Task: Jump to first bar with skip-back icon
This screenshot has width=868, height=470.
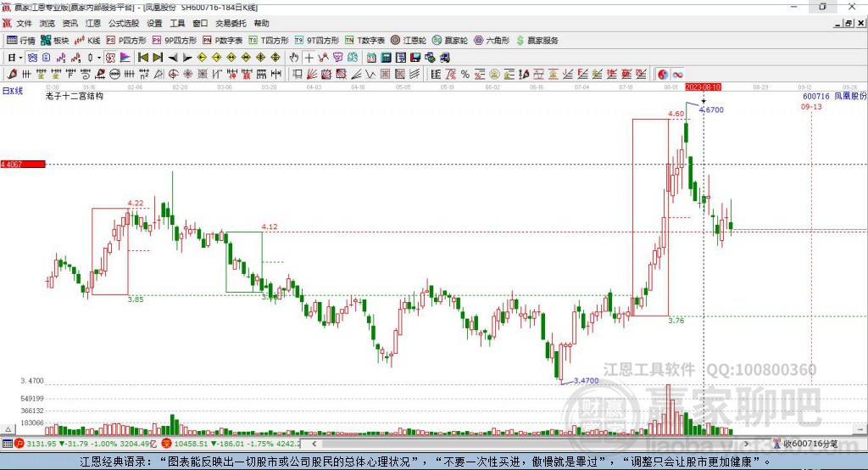Action: pos(142,58)
